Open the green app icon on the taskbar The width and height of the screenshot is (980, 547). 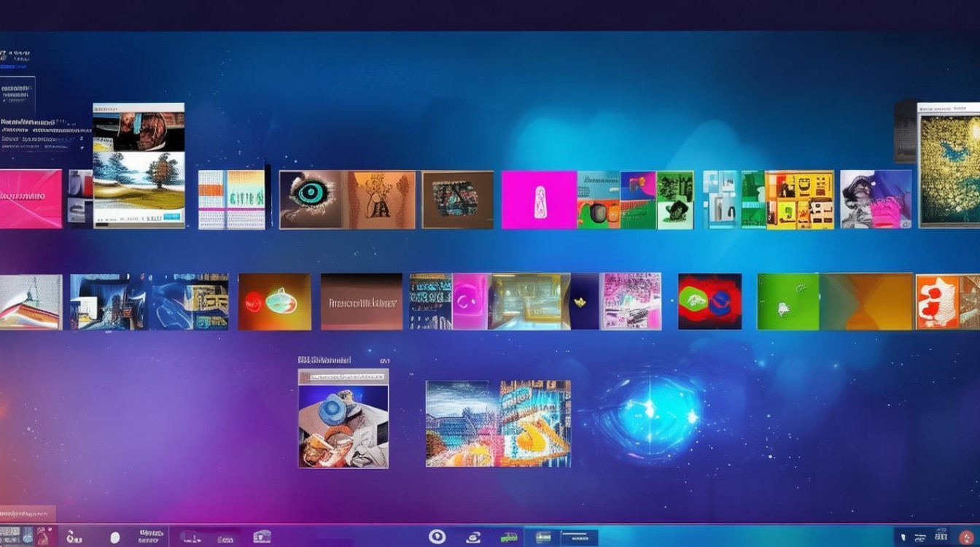(509, 538)
